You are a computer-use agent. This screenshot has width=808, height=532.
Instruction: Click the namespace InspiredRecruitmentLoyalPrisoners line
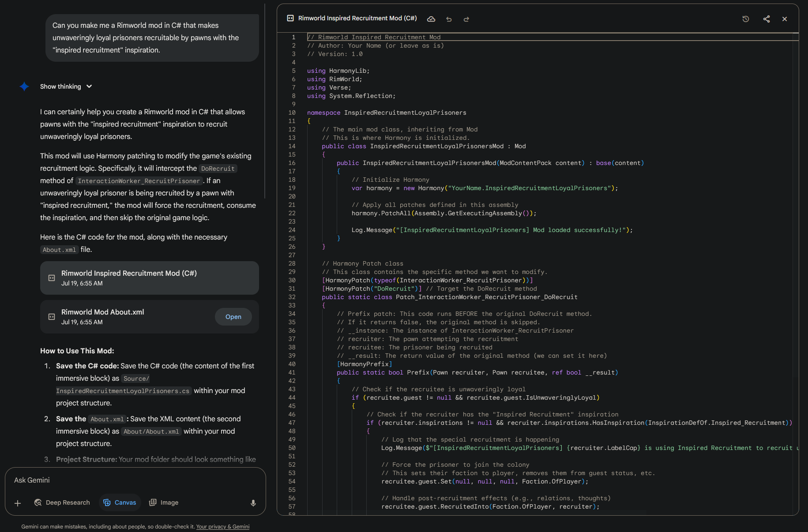click(x=387, y=112)
